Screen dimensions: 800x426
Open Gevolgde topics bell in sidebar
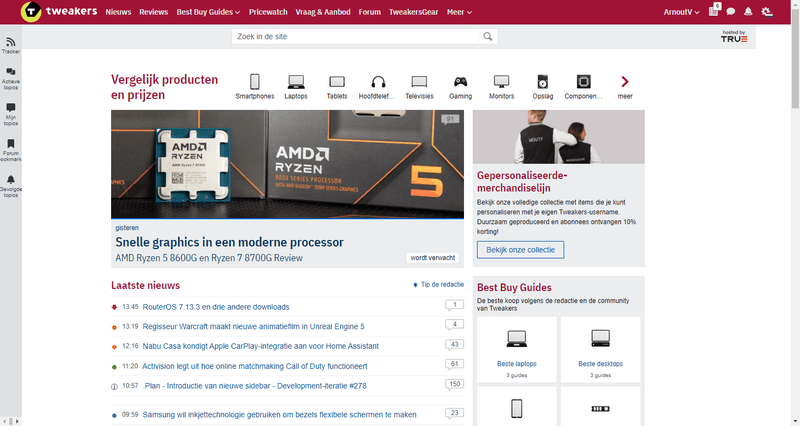coord(11,185)
